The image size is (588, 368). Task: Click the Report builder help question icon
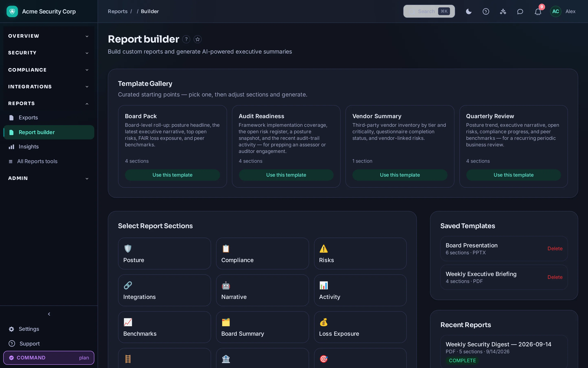(186, 39)
